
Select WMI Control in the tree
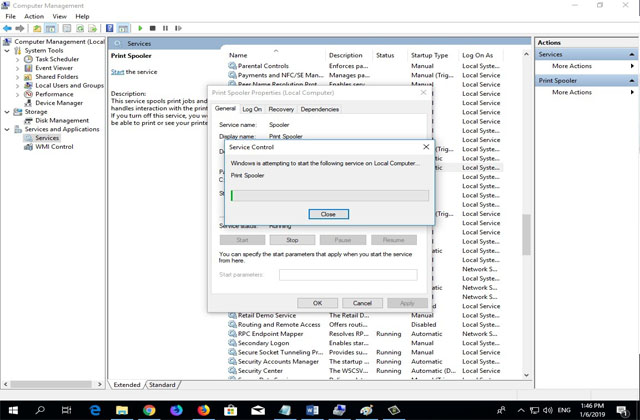pos(54,147)
